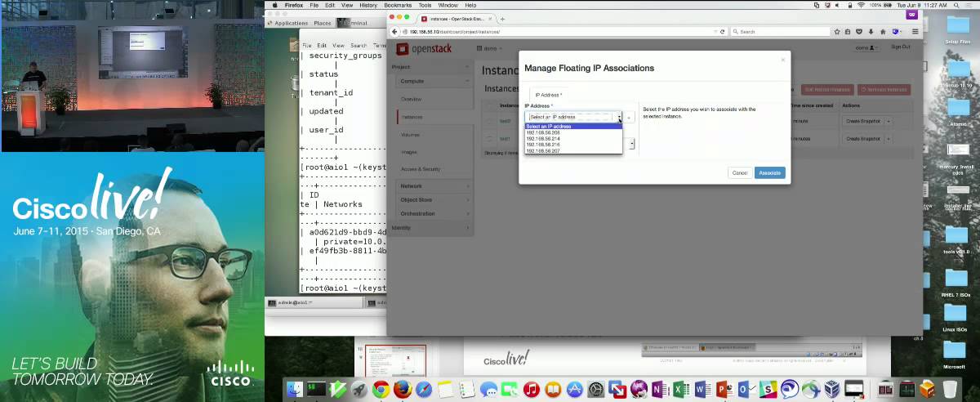Open Firefox downloads arrow icon
This screenshot has width=980, height=402.
pos(871,31)
